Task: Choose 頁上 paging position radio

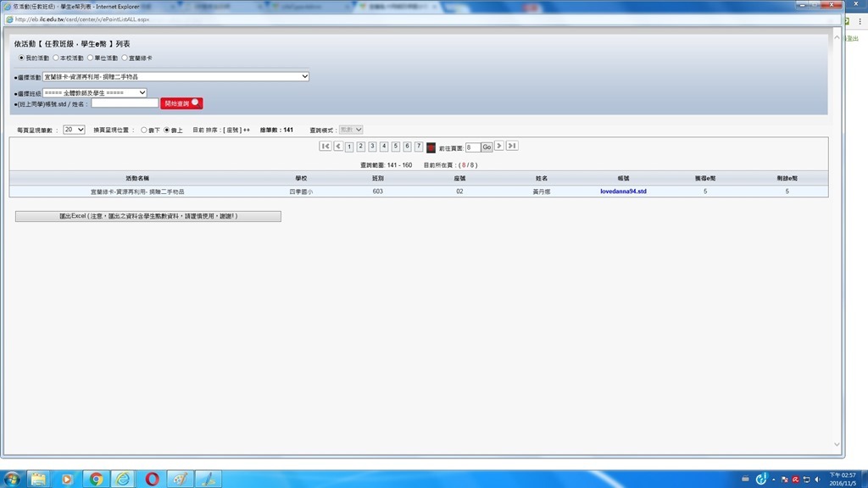Action: click(167, 130)
